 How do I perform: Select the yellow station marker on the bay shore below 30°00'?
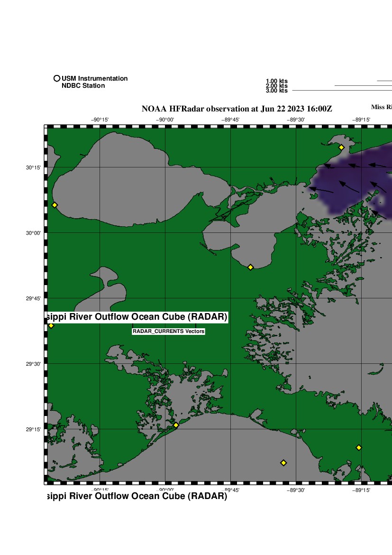pos(251,267)
